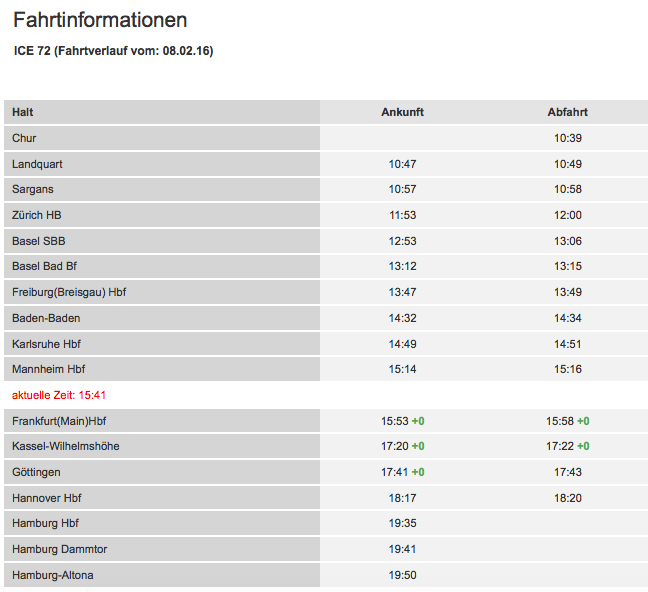Click the Fahrtinformationen page heading
Viewport: 648px width, 592px height.
coord(100,20)
